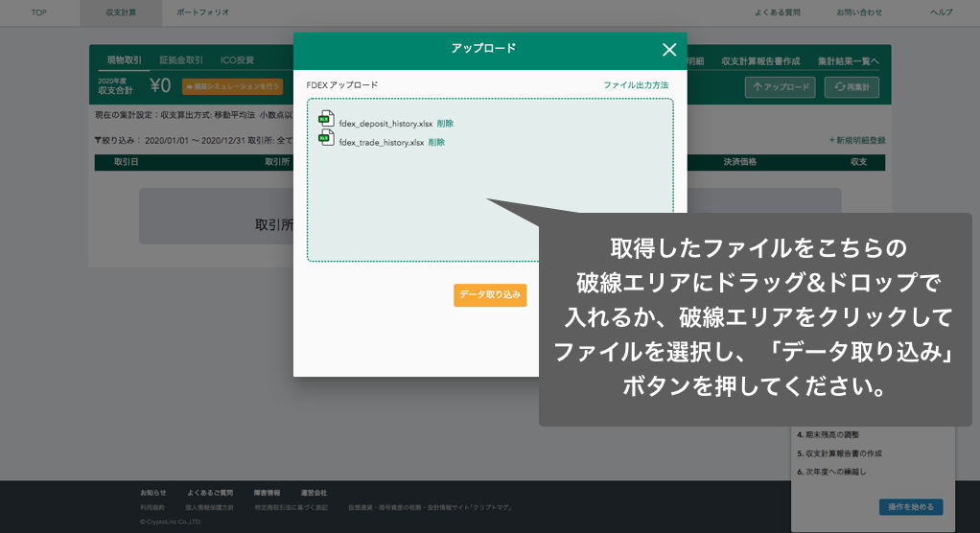Open footer クリプトマグ site link
The image size is (980, 533).
[x=431, y=507]
